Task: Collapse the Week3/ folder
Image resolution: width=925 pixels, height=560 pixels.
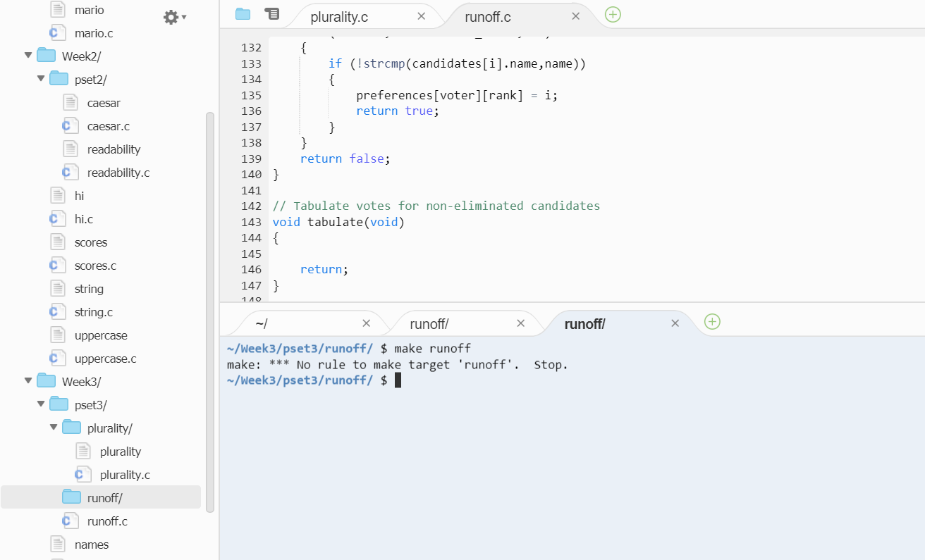Action: pyautogui.click(x=28, y=380)
